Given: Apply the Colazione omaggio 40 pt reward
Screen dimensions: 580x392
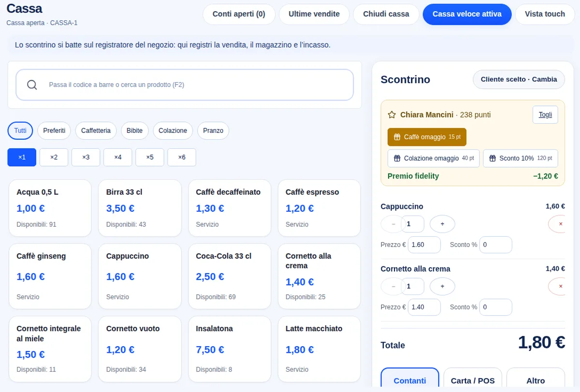Looking at the screenshot, I should click(433, 159).
